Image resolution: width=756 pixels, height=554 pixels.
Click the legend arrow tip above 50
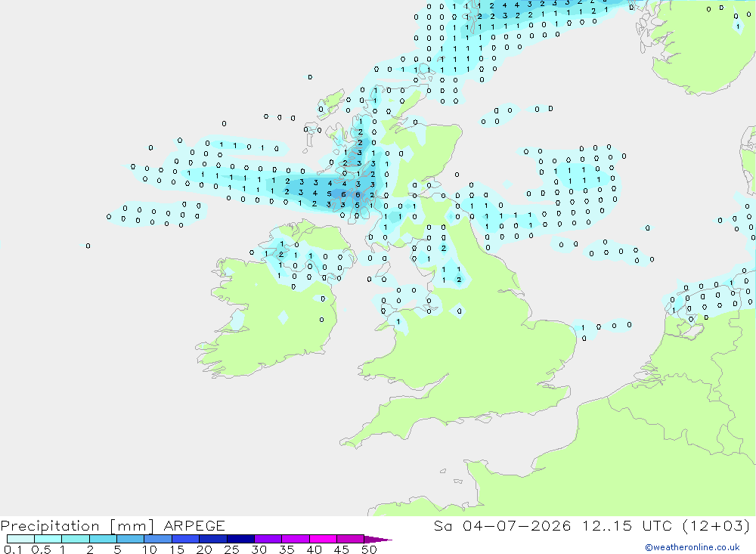pos(377,540)
